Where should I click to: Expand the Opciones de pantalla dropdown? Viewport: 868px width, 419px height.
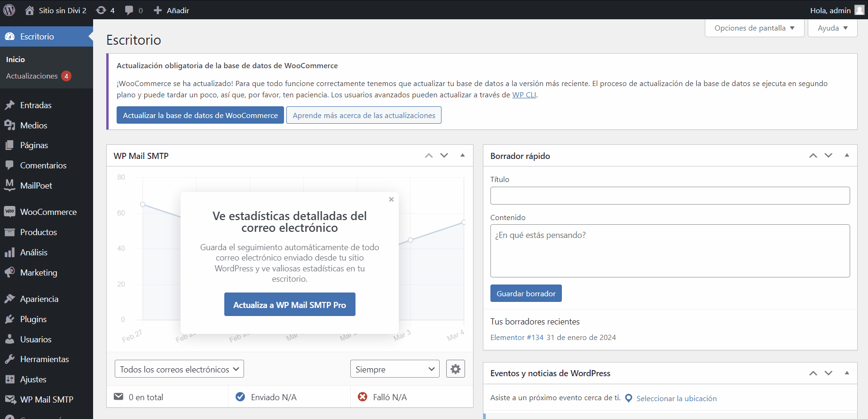754,28
